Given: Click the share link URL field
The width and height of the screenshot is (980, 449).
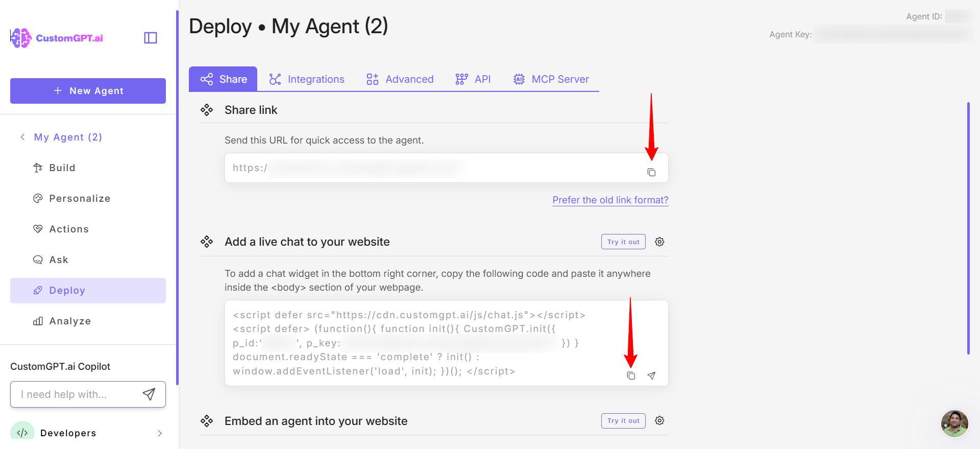Looking at the screenshot, I should (x=447, y=168).
